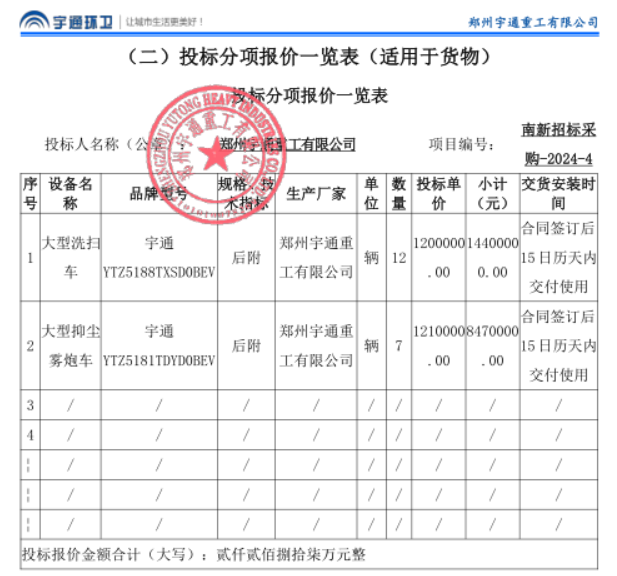This screenshot has width=617, height=576.
Task: Click the quantity 7 cell
Action: pos(399,346)
